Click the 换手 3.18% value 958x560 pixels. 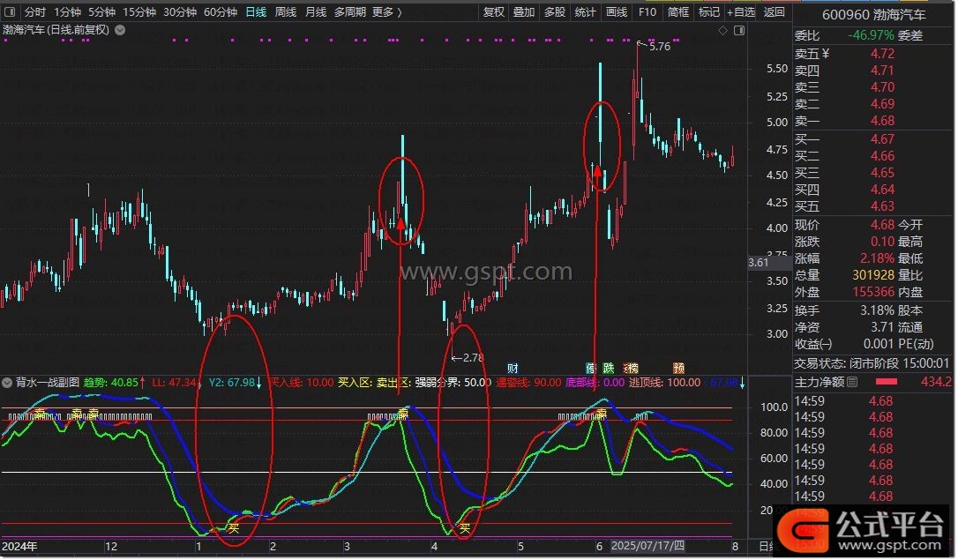[877, 310]
